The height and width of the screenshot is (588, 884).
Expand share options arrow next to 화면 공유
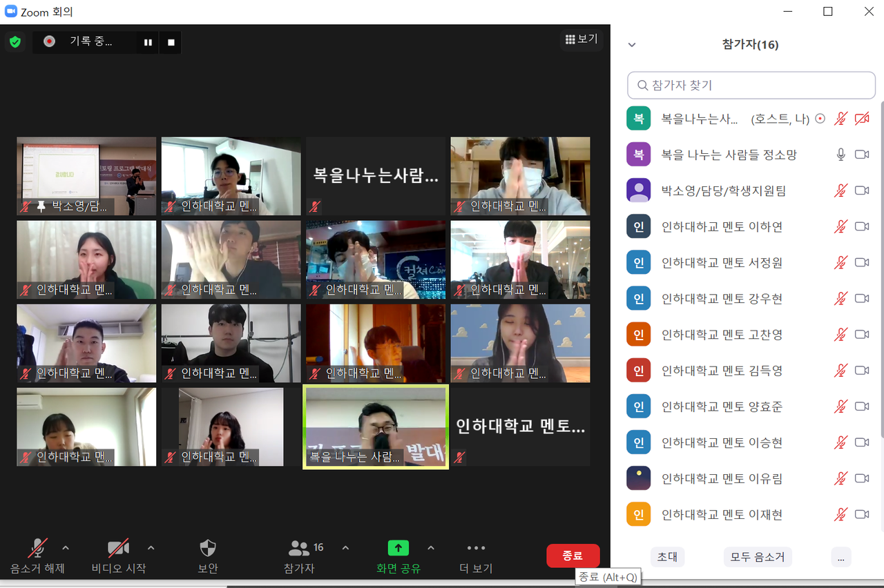(x=431, y=548)
